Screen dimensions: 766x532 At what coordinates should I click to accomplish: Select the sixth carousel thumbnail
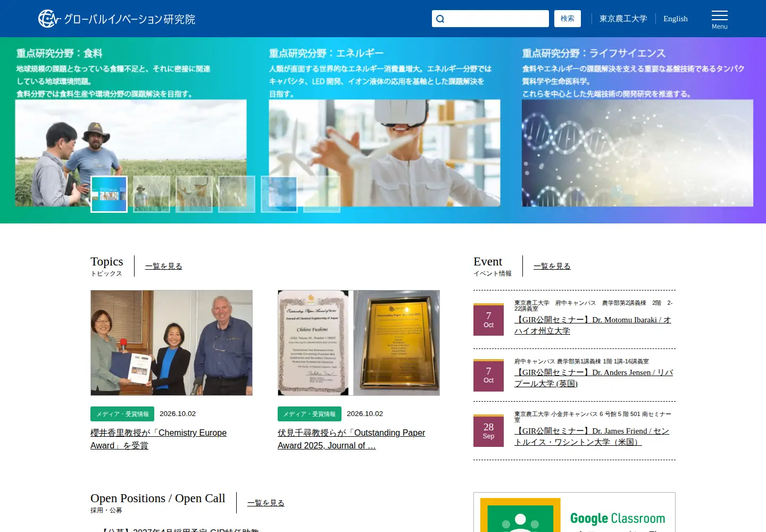pos(322,194)
